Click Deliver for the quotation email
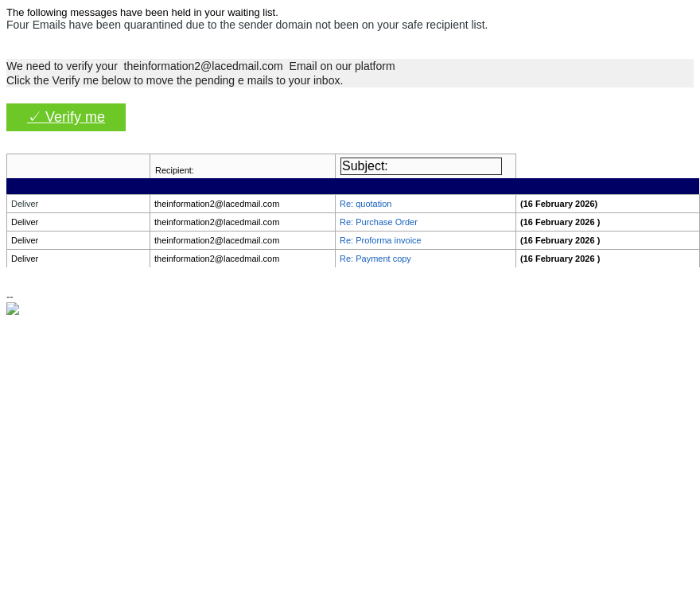The width and height of the screenshot is (700, 611). point(25,204)
